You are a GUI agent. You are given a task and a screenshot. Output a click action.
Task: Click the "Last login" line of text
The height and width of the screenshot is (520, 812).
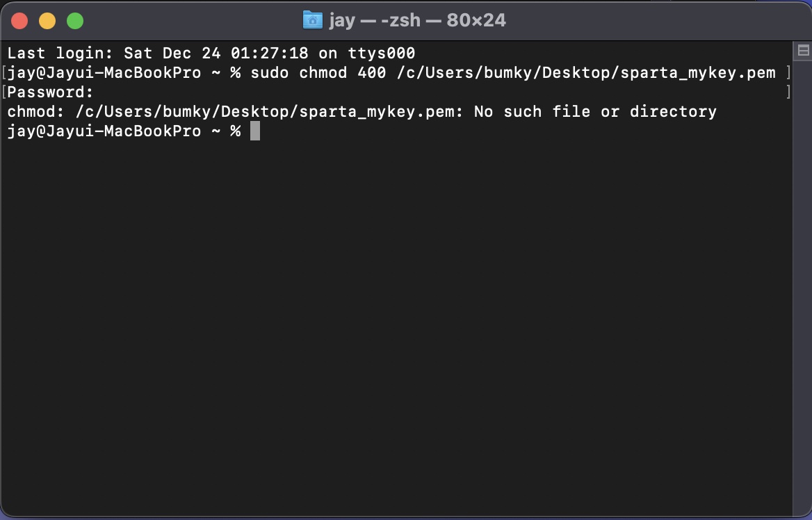click(x=211, y=54)
